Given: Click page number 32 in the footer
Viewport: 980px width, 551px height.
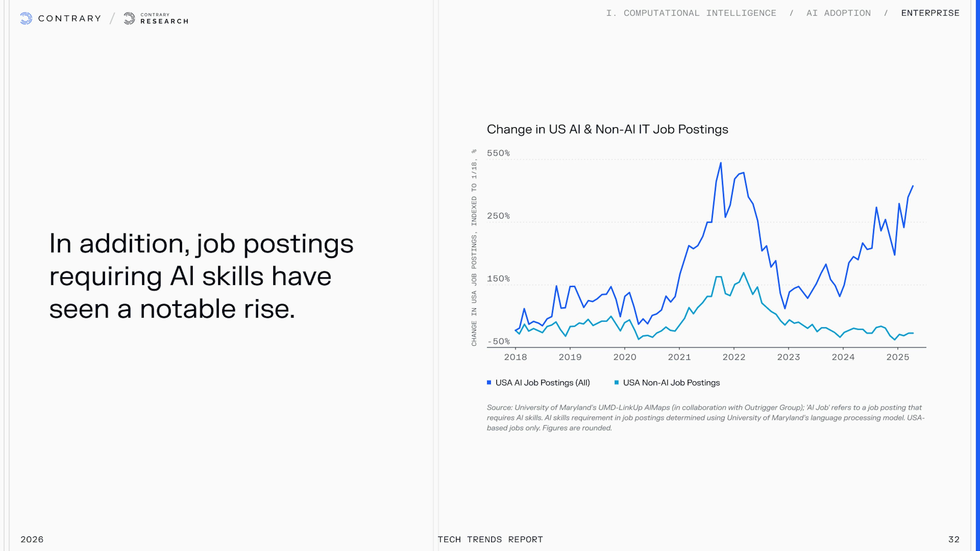Looking at the screenshot, I should pyautogui.click(x=954, y=539).
